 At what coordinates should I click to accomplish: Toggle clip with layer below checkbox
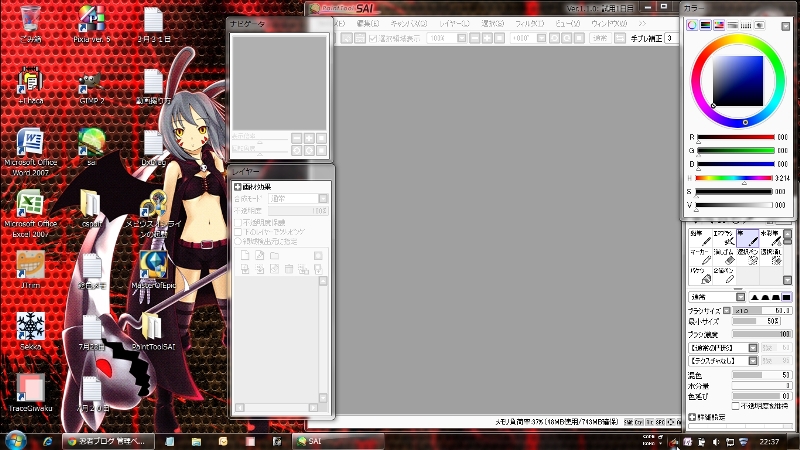(238, 232)
